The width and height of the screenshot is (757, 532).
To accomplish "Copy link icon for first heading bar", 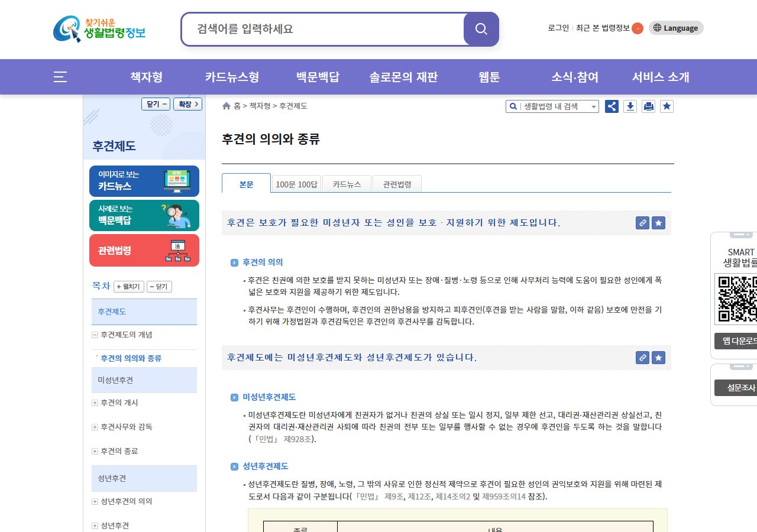I will (642, 223).
